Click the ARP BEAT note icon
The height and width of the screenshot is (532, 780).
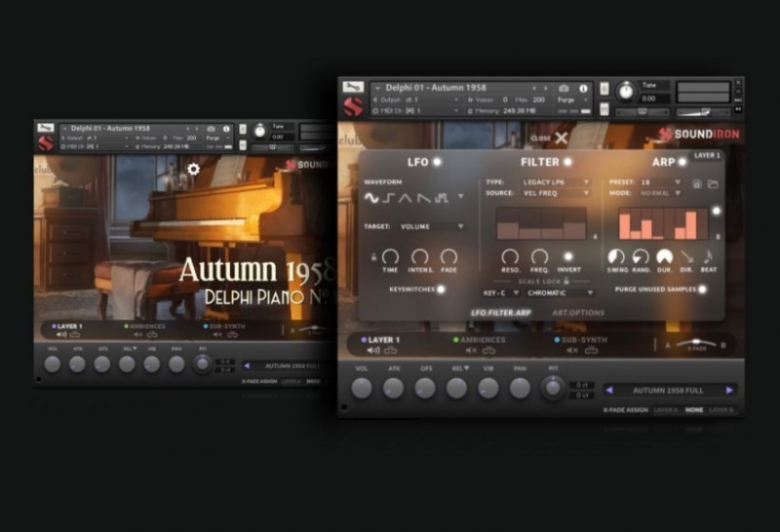[x=708, y=256]
